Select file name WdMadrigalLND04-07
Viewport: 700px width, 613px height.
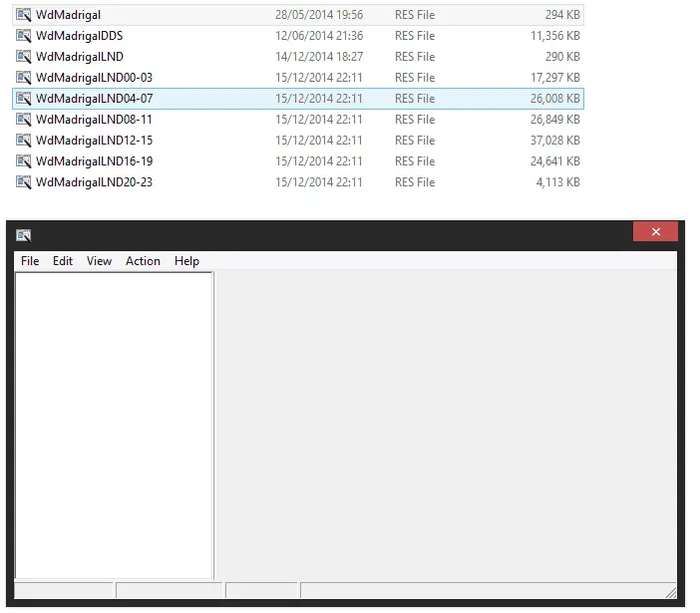pyautogui.click(x=94, y=99)
